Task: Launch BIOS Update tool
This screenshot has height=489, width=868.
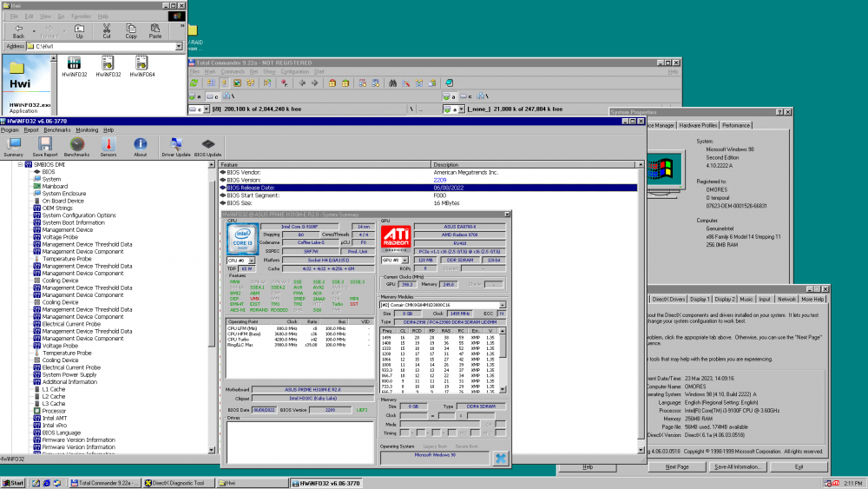Action: click(x=207, y=148)
